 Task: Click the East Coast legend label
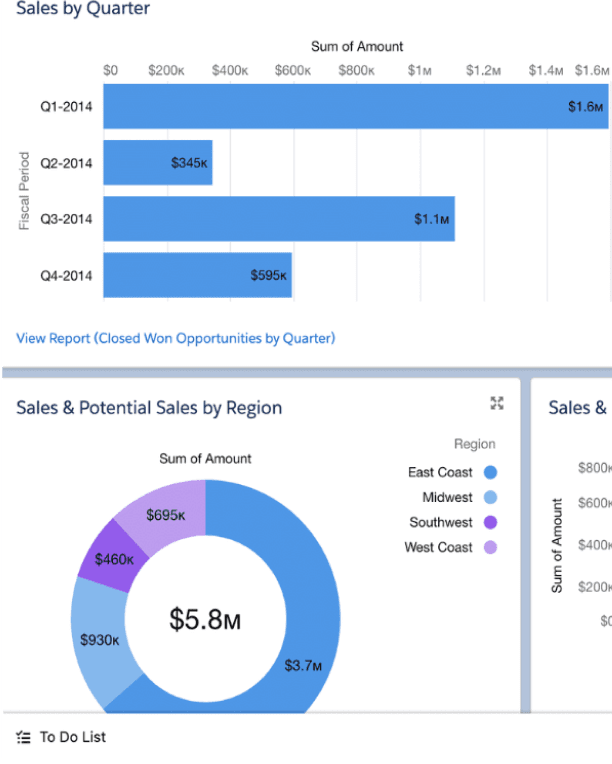tap(440, 472)
